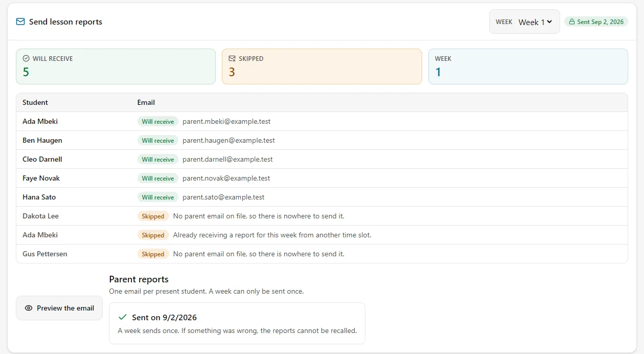Image resolution: width=644 pixels, height=354 pixels.
Task: Click Ada Mbeki's Will receive badge
Action: pos(158,121)
